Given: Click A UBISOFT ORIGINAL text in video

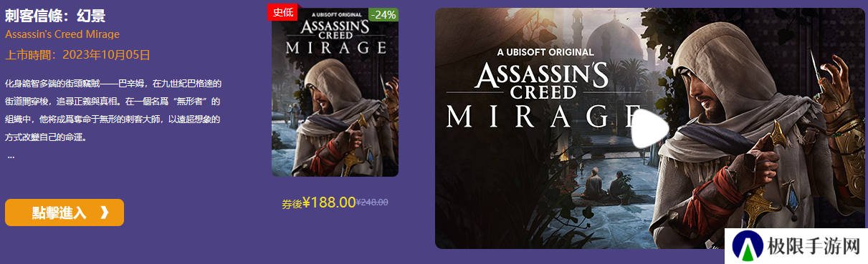Looking at the screenshot, I should coord(545,52).
